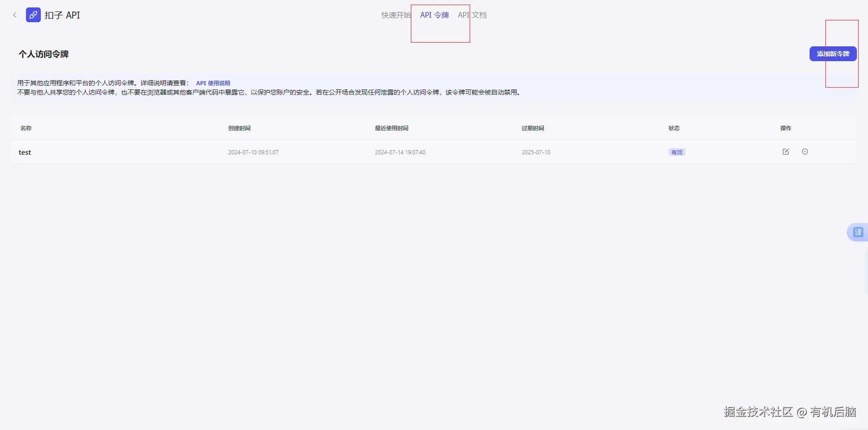
Task: Click creation time 2024-07-10 09:51:07
Action: click(253, 152)
